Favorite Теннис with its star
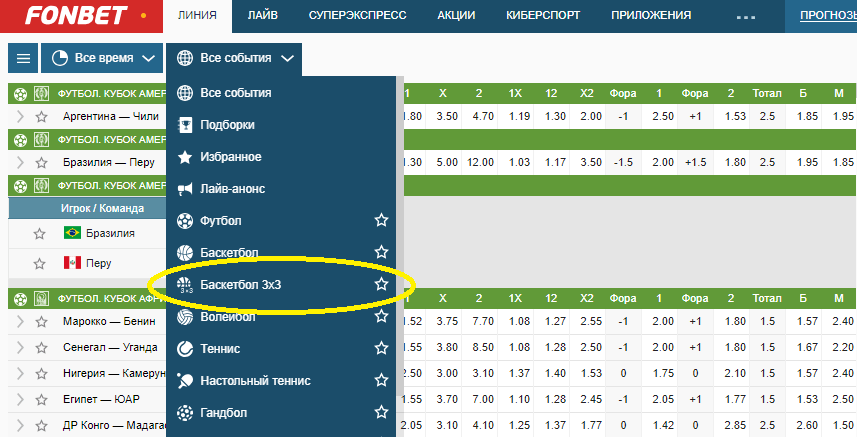This screenshot has width=857, height=437. [381, 348]
